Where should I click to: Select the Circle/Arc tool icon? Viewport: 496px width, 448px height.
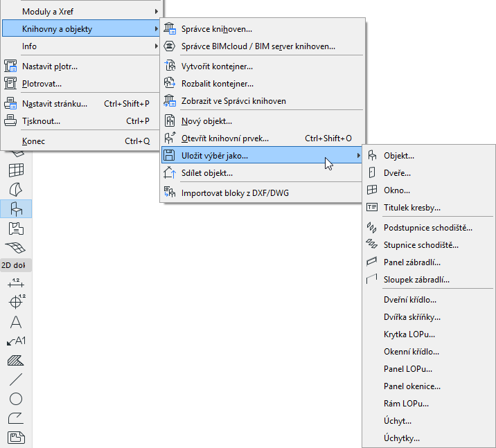point(16,399)
